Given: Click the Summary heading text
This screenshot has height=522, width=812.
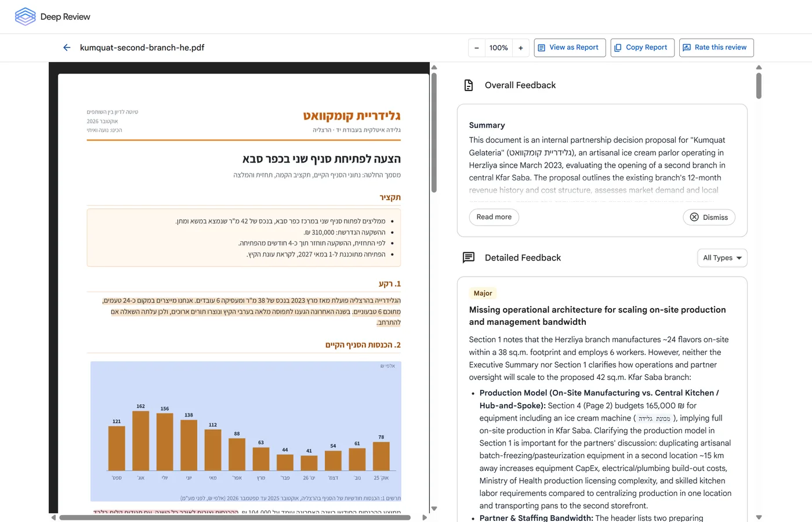Looking at the screenshot, I should [x=487, y=125].
